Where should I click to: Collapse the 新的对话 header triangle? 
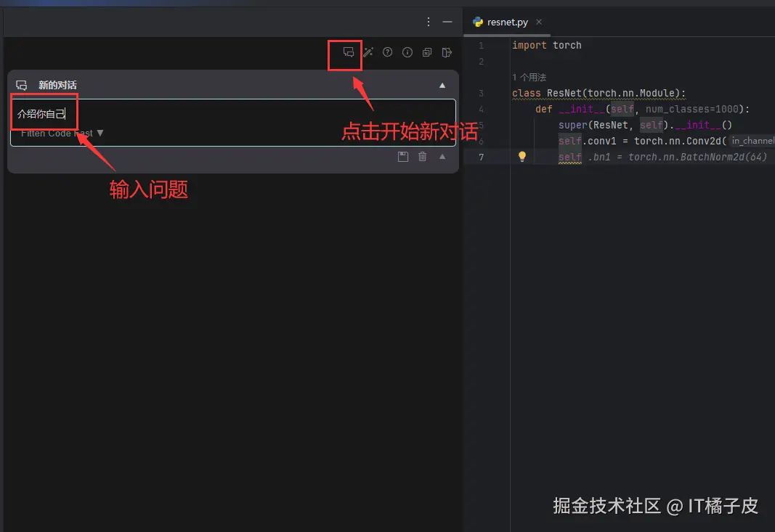(442, 86)
